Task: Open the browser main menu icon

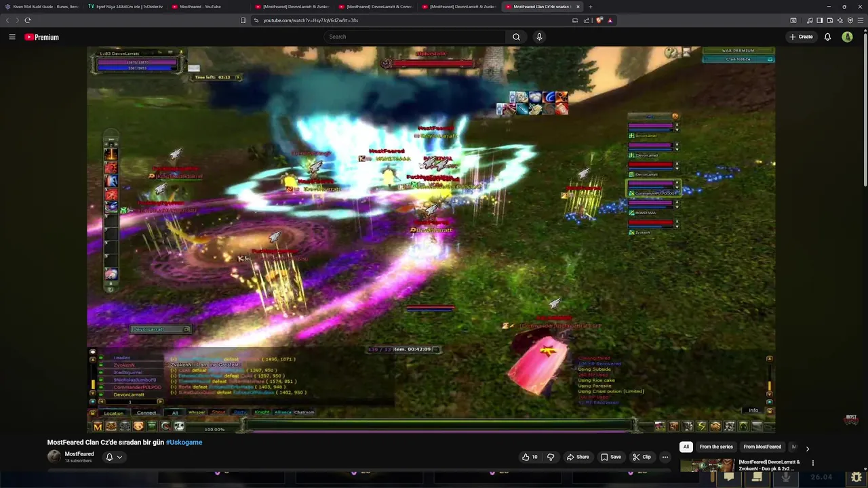Action: 861,20
